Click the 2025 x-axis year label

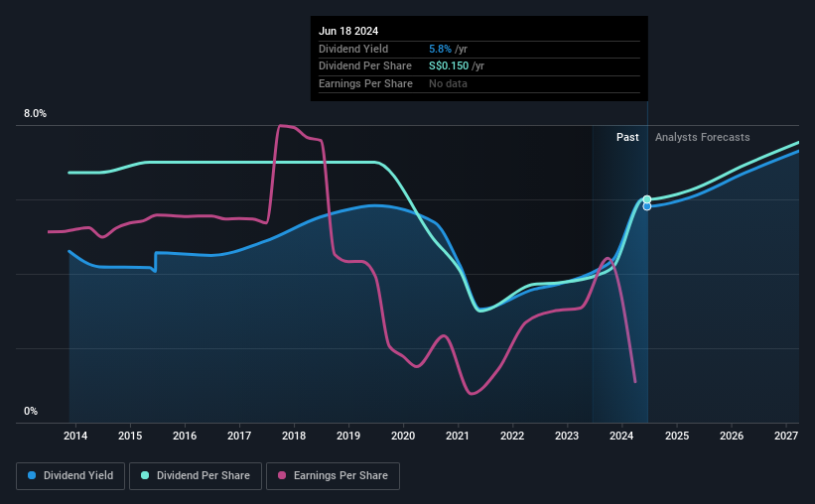[677, 436]
